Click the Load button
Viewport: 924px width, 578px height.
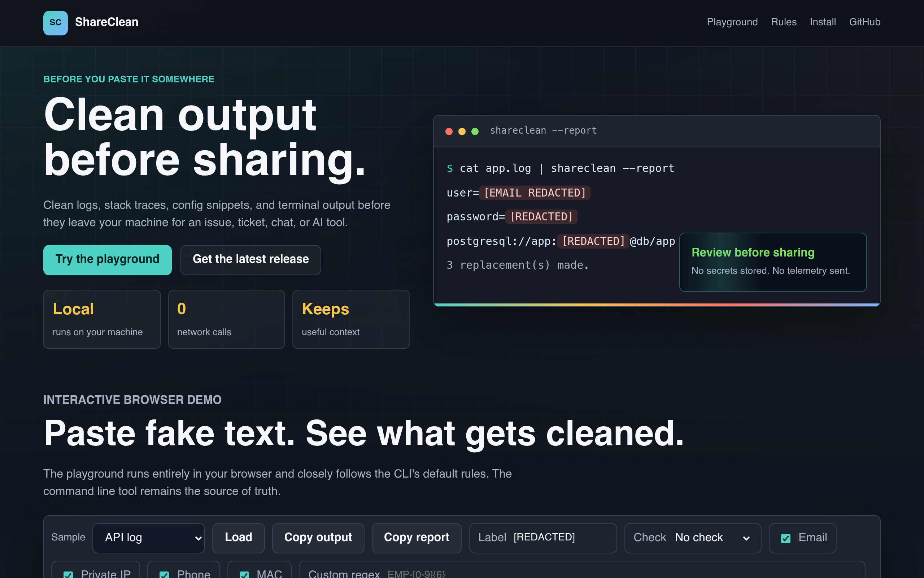238,538
